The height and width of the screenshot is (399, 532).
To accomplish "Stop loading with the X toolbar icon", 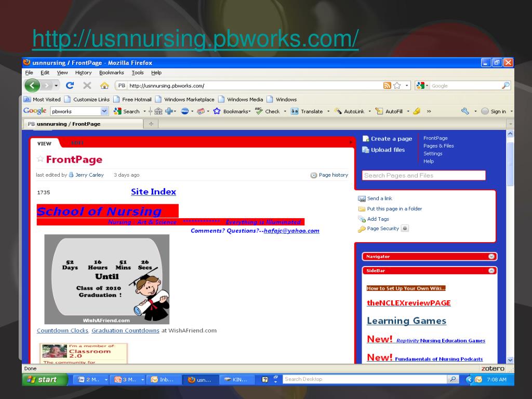I will [87, 86].
